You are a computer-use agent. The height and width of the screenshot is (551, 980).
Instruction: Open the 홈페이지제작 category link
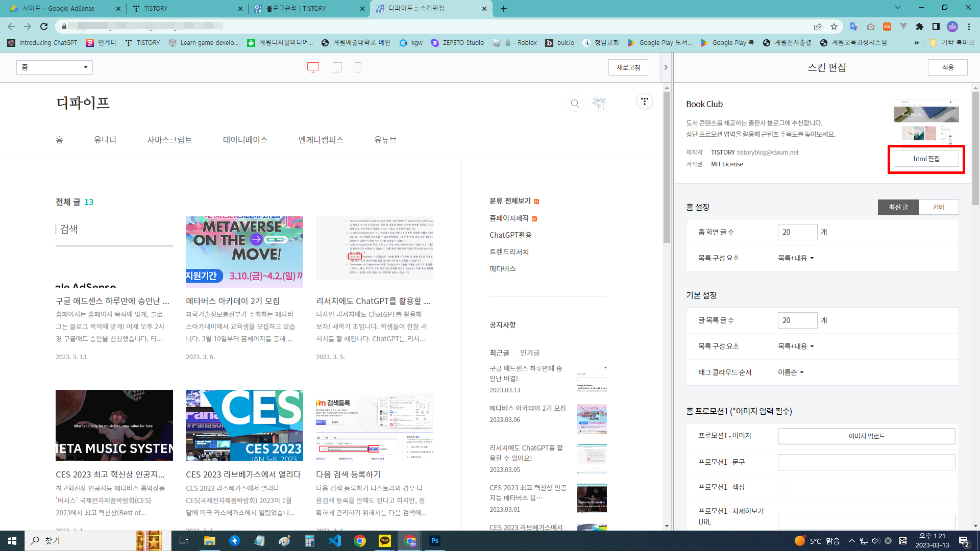[x=509, y=218]
